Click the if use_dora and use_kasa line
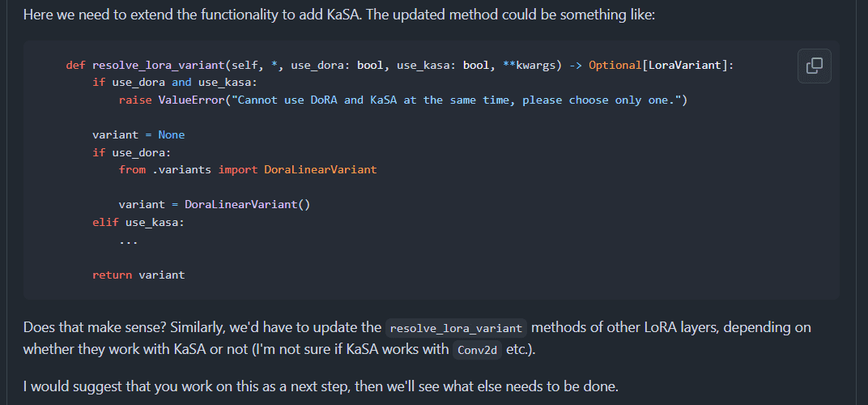Image resolution: width=868 pixels, height=405 pixels. [175, 83]
